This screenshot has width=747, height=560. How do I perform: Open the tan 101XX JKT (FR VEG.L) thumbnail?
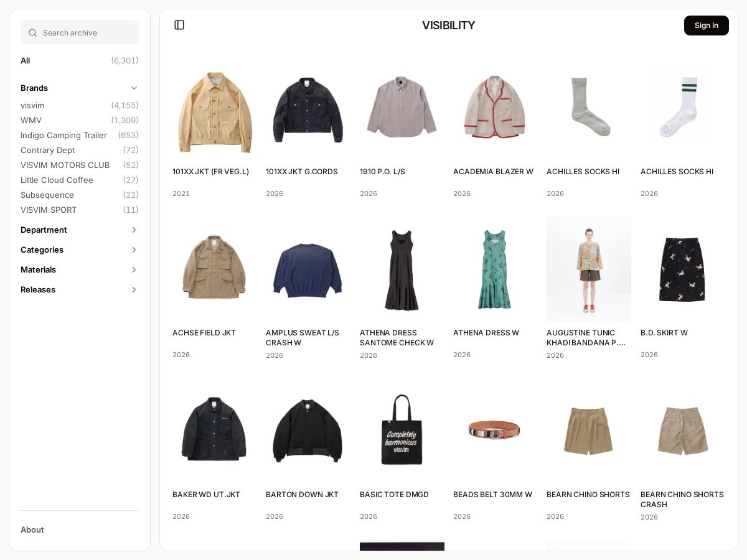pyautogui.click(x=215, y=108)
